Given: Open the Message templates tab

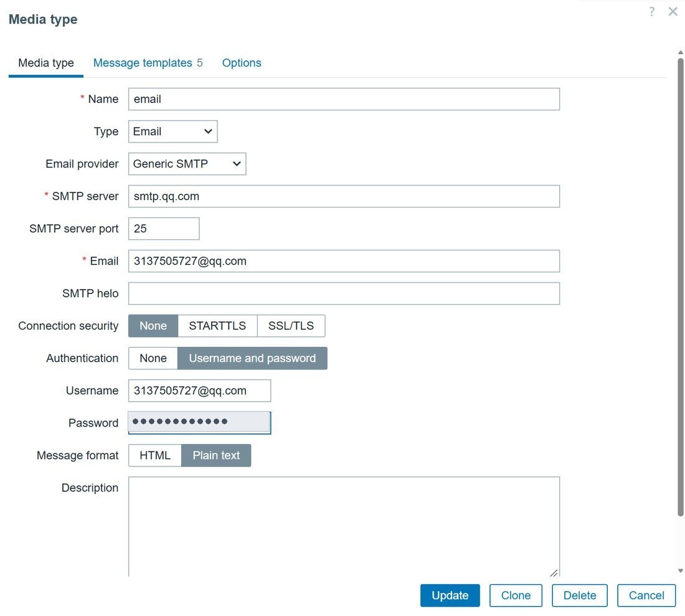Looking at the screenshot, I should (x=148, y=63).
